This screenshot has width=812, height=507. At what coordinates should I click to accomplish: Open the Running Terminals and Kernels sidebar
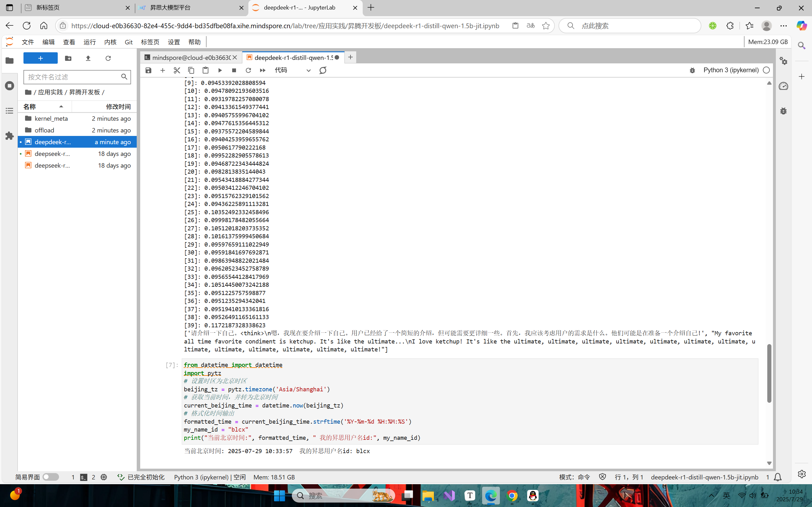coord(10,86)
